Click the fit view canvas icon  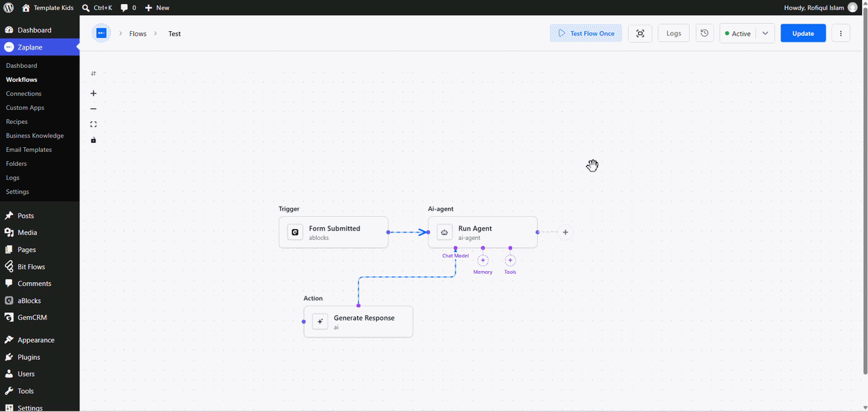coord(94,125)
